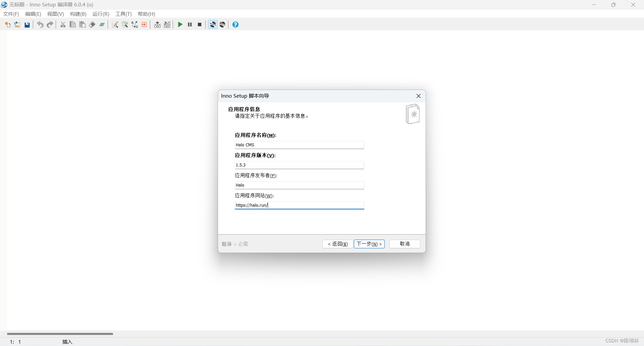Click the Stop (terminate) square button

pyautogui.click(x=200, y=24)
